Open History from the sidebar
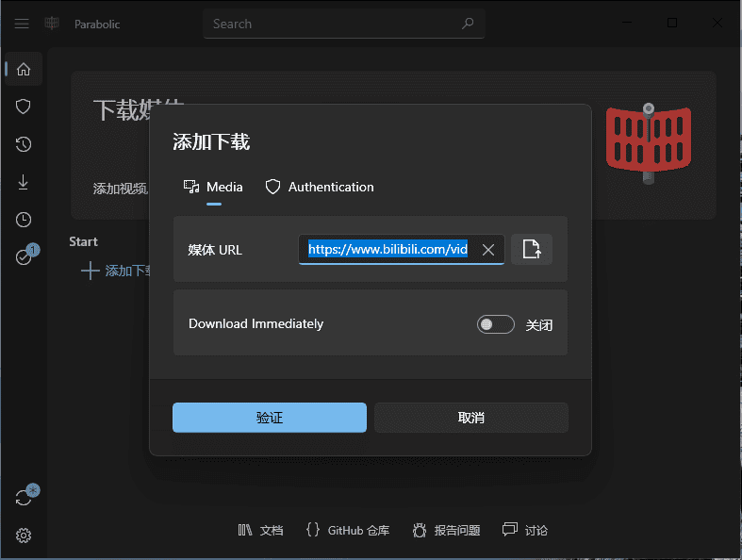Image resolution: width=742 pixels, height=560 pixels. (24, 144)
